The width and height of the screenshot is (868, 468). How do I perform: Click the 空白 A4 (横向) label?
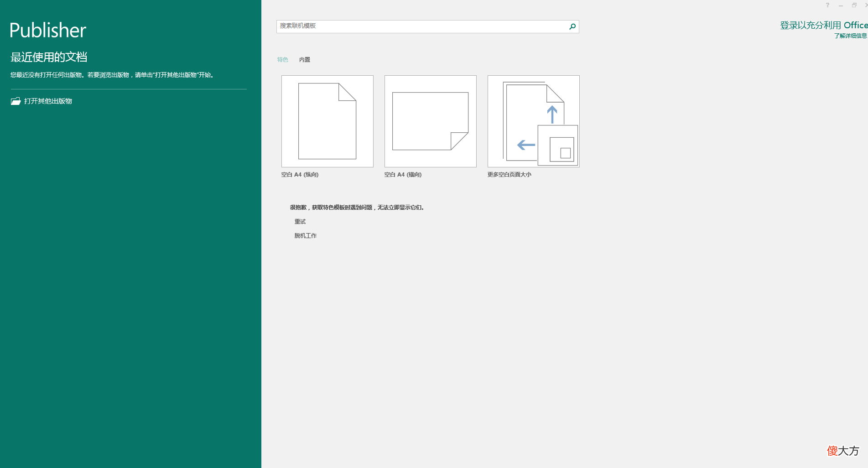click(x=403, y=175)
